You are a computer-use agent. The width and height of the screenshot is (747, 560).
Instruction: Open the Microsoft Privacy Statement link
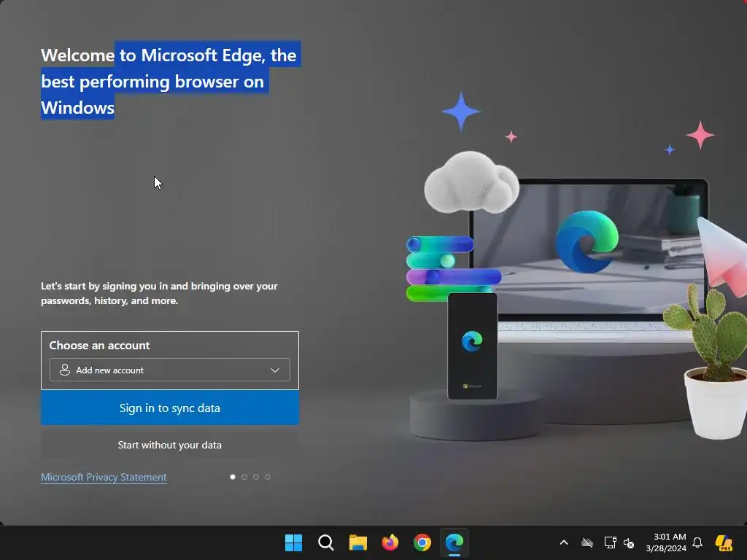(104, 477)
